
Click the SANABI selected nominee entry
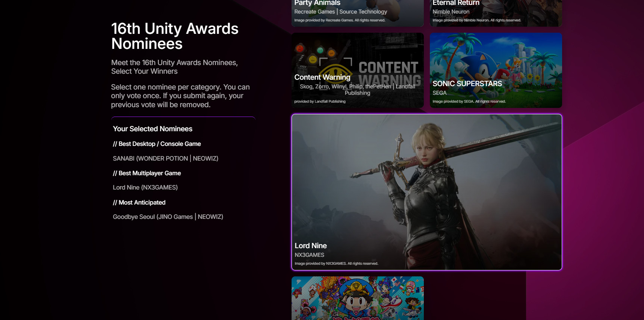point(165,159)
